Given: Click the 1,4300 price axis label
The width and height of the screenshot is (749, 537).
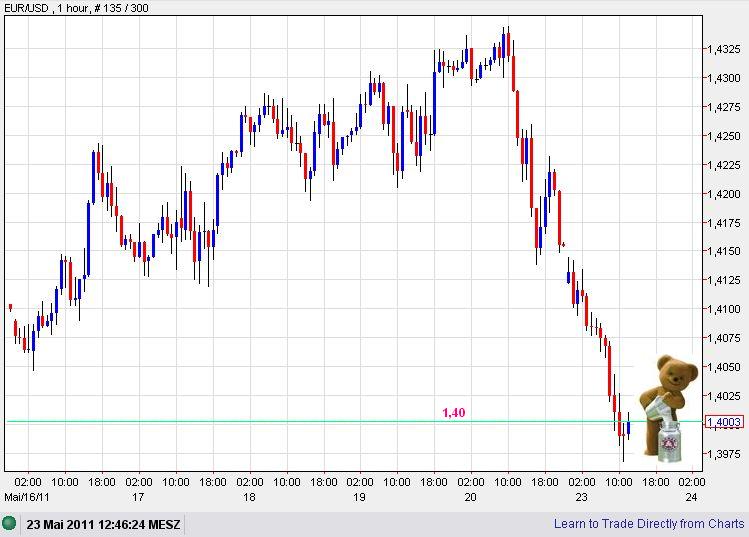Looking at the screenshot, I should tap(724, 78).
